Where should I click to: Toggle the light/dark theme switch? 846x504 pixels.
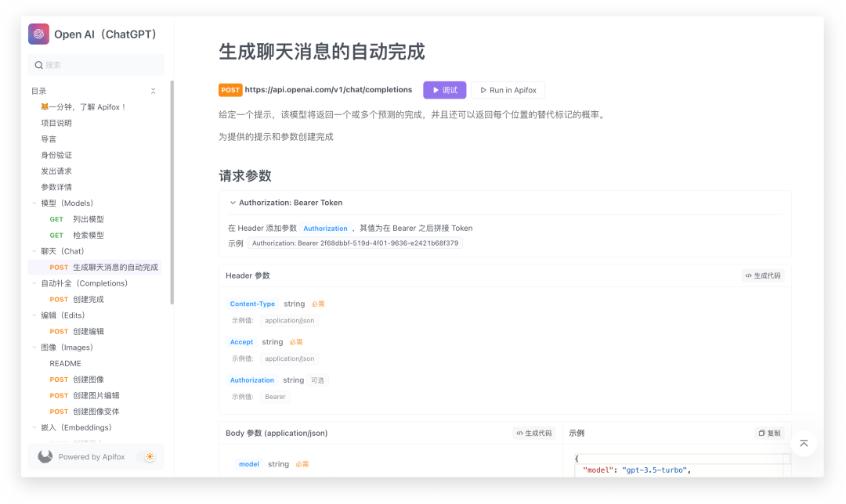pyautogui.click(x=146, y=457)
